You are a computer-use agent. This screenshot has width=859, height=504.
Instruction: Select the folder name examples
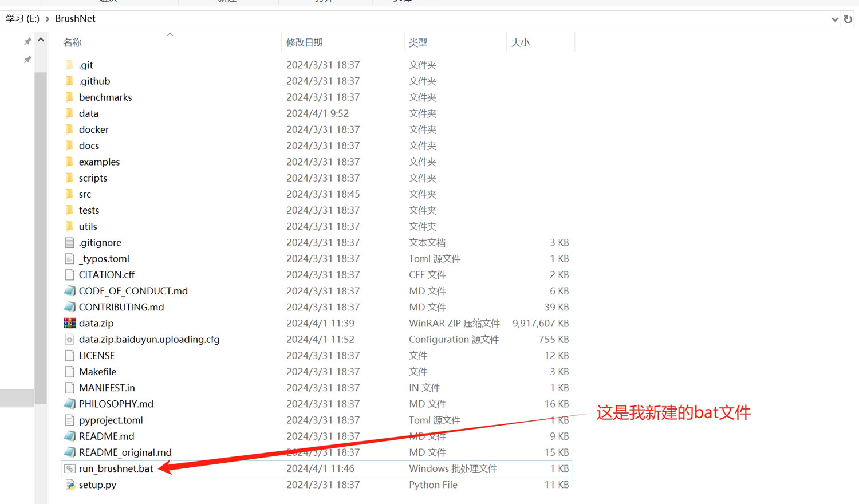click(100, 162)
